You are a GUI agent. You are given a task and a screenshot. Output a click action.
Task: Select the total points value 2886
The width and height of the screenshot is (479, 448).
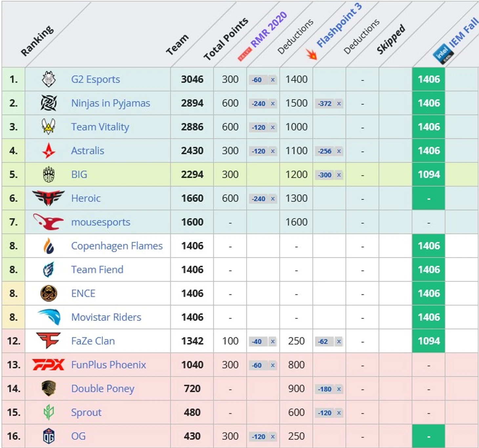192,127
